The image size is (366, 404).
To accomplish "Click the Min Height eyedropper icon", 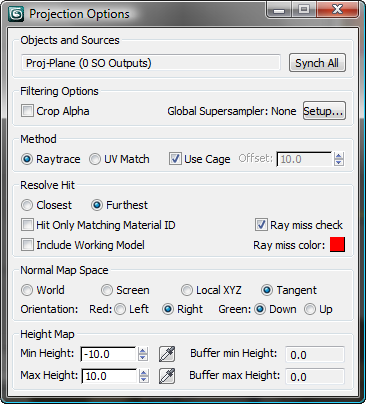I will click(x=167, y=354).
